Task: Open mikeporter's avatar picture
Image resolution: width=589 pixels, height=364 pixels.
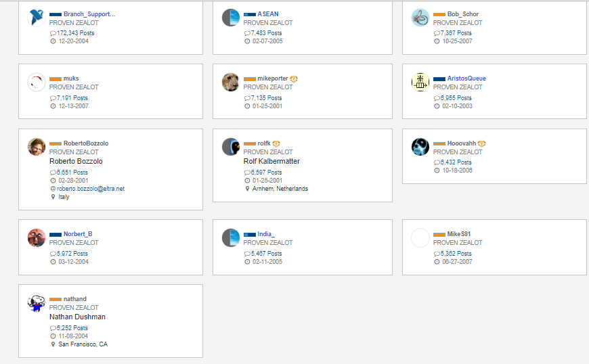Action: coord(231,82)
